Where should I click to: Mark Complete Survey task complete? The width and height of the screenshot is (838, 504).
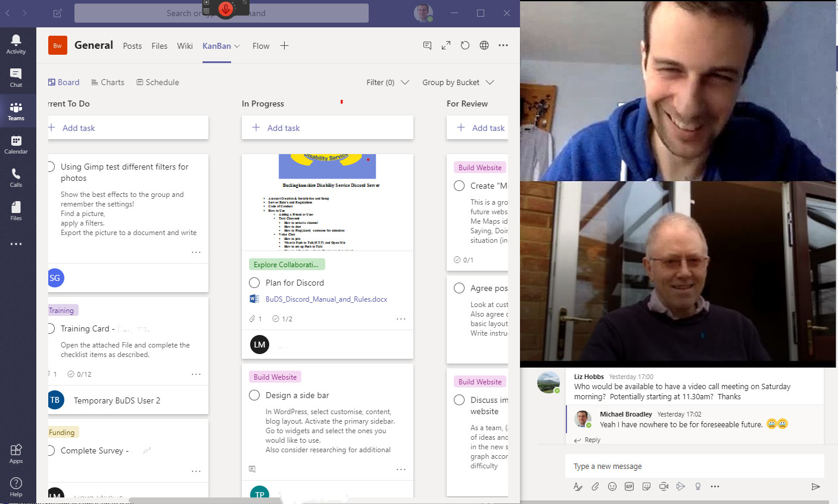tap(51, 450)
